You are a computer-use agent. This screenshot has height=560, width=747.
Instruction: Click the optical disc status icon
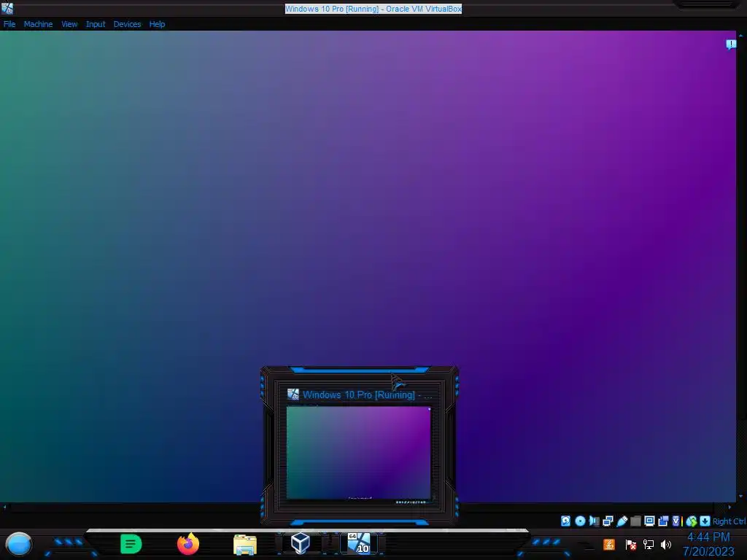(580, 521)
